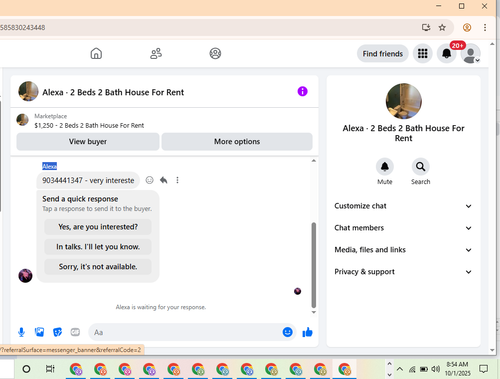Open the account profile menu
The height and width of the screenshot is (379, 500).
pos(470,54)
